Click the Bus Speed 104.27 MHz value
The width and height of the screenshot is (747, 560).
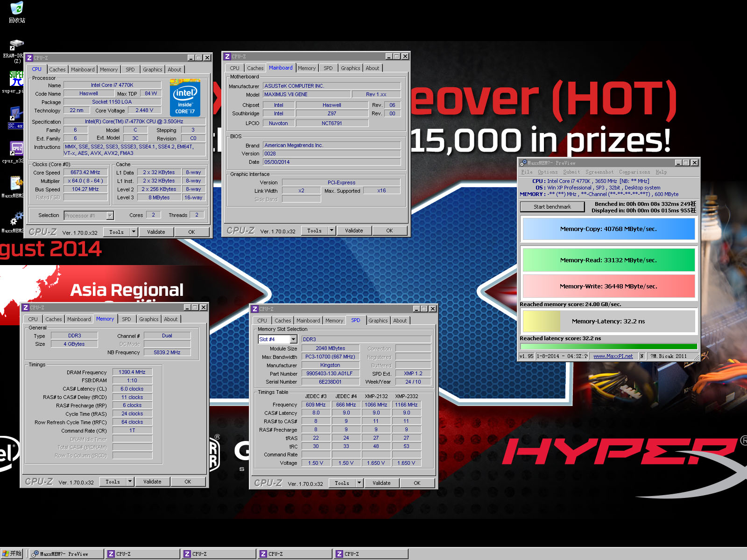[85, 189]
